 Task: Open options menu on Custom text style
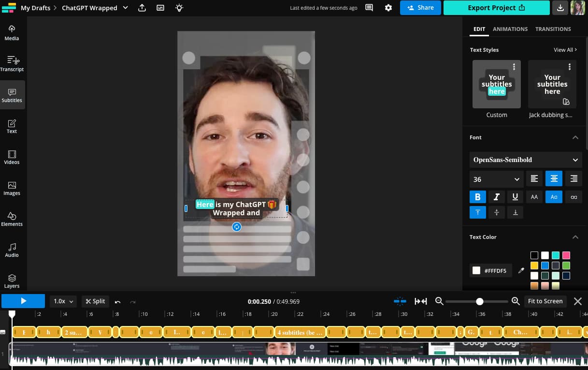[514, 67]
